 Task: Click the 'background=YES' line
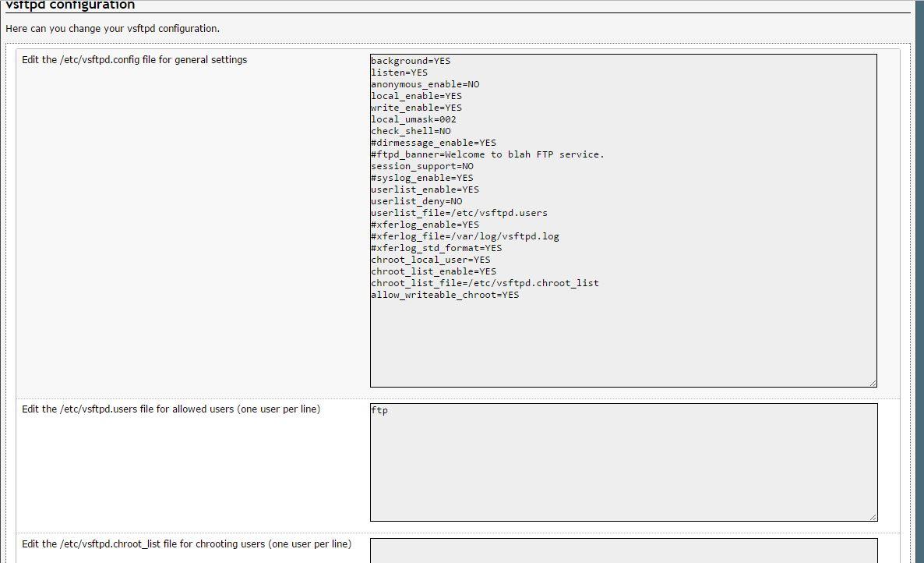point(411,61)
